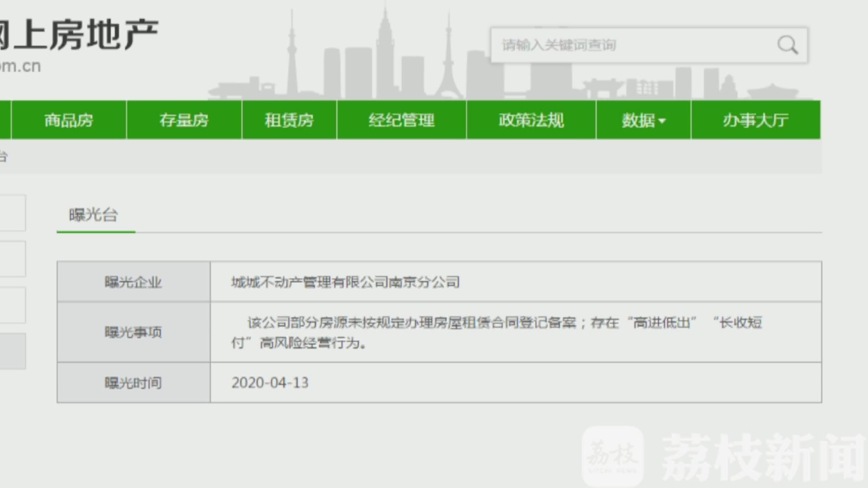Open 政策法规 navigation item
This screenshot has height=488, width=868.
531,120
